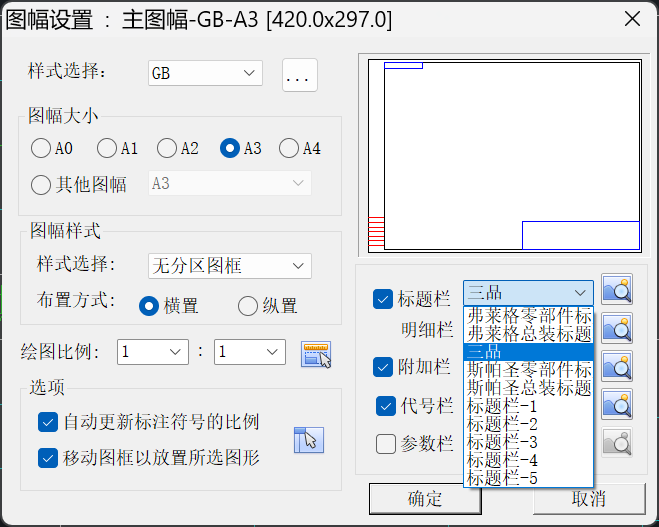Toggle 自动更新标注符号的比例 checkbox
This screenshot has height=527, width=659.
click(x=48, y=422)
